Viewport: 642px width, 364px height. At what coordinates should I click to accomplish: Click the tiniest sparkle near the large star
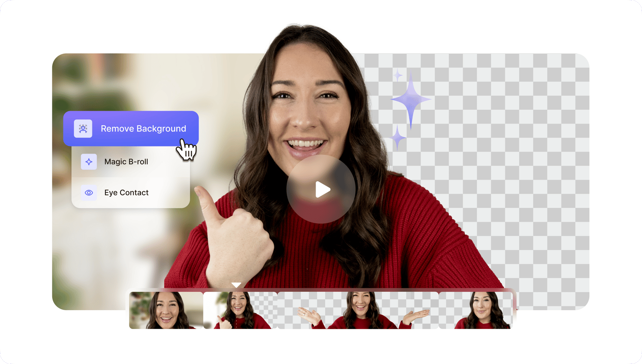398,76
